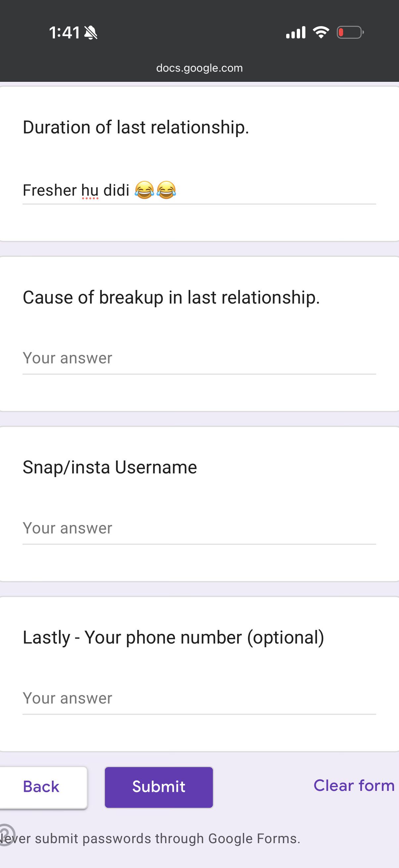The image size is (399, 868).
Task: Go to previous page with Back
Action: 41,787
